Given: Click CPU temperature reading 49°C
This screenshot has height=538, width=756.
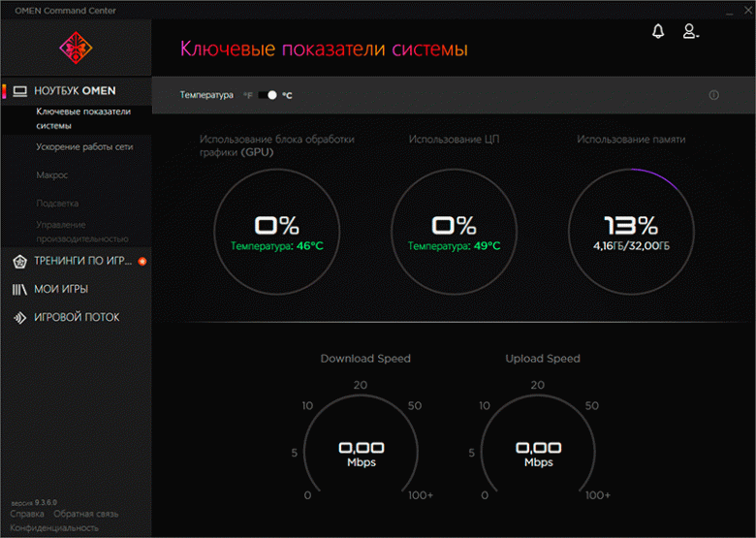Looking at the screenshot, I should tap(455, 246).
